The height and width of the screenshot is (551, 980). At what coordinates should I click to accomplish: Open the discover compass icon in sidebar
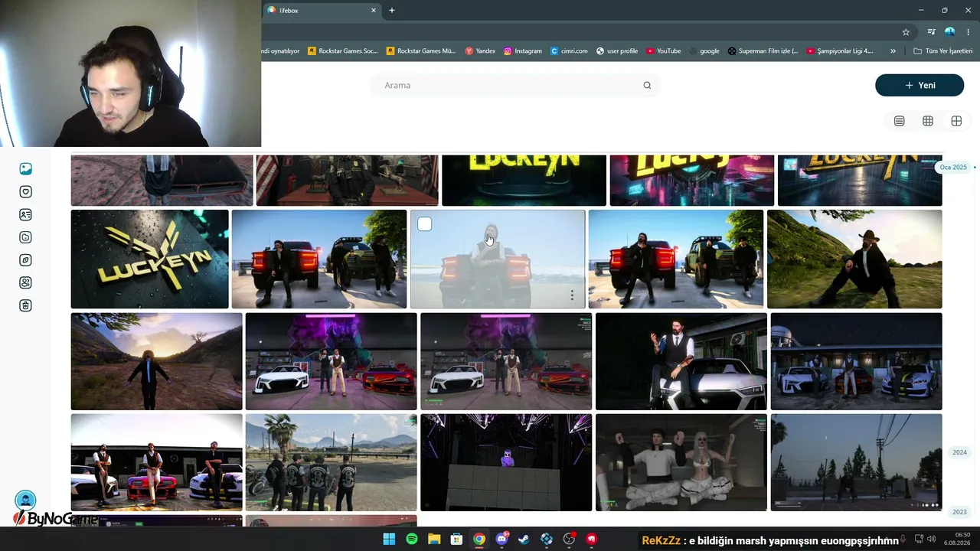(25, 260)
